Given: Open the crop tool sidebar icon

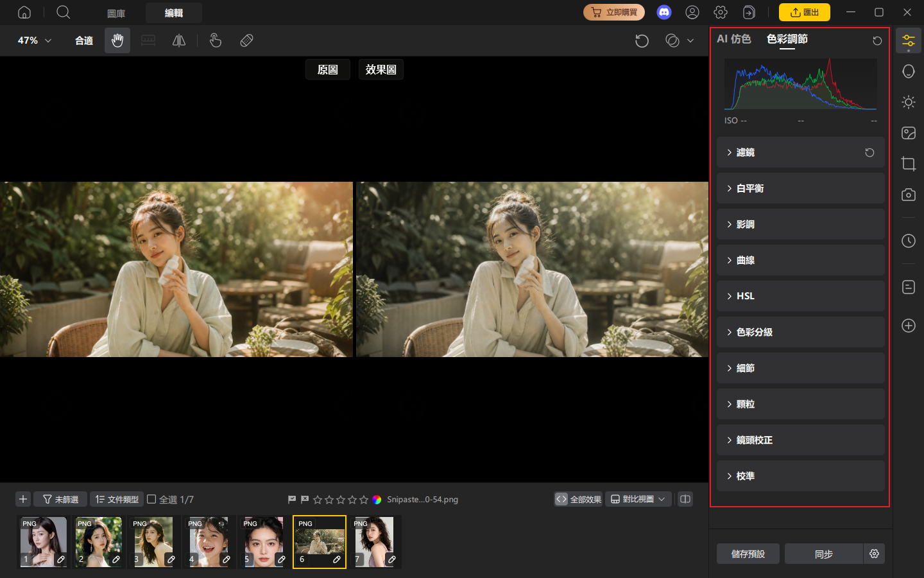Looking at the screenshot, I should point(909,164).
